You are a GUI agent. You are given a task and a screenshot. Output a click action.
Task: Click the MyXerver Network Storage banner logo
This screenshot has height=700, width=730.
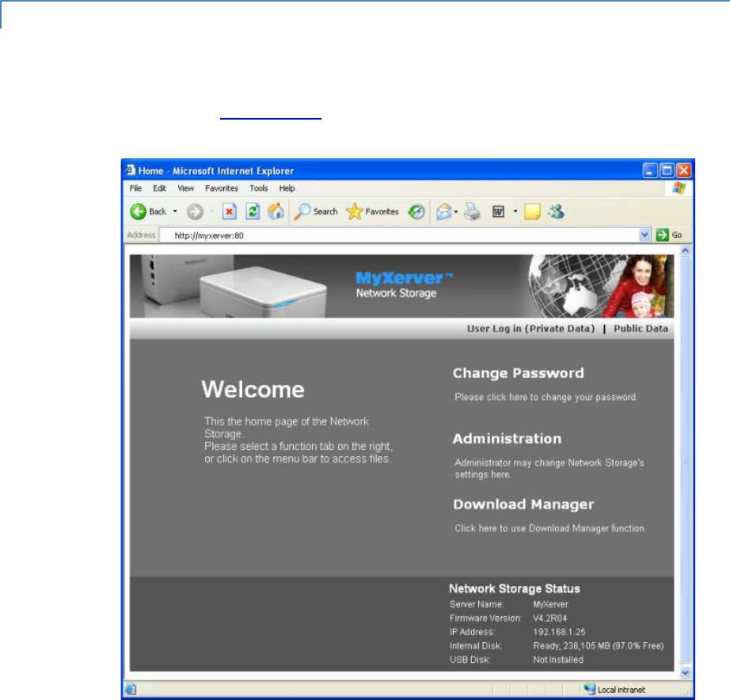click(x=403, y=285)
